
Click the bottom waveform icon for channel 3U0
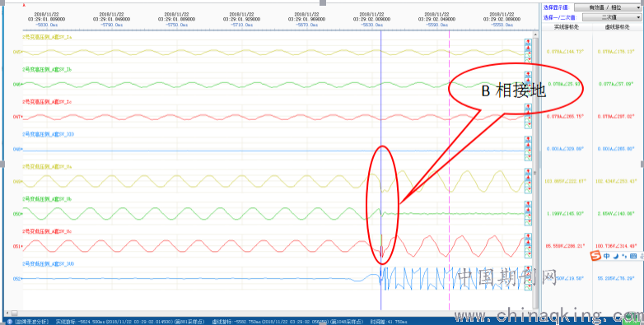click(529, 286)
